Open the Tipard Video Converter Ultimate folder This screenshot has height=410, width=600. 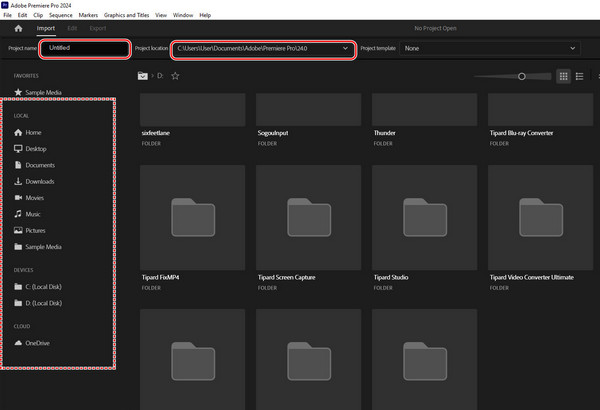540,228
